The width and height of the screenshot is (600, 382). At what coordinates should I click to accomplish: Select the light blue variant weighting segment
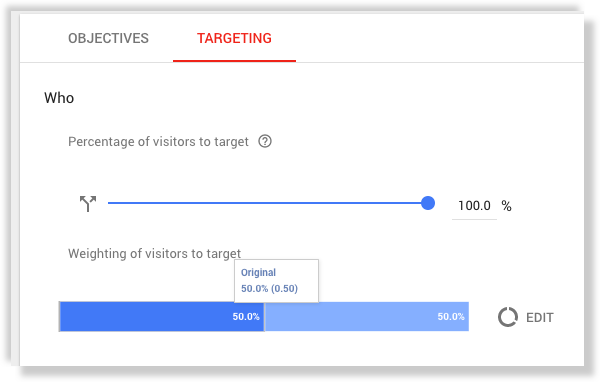367,317
